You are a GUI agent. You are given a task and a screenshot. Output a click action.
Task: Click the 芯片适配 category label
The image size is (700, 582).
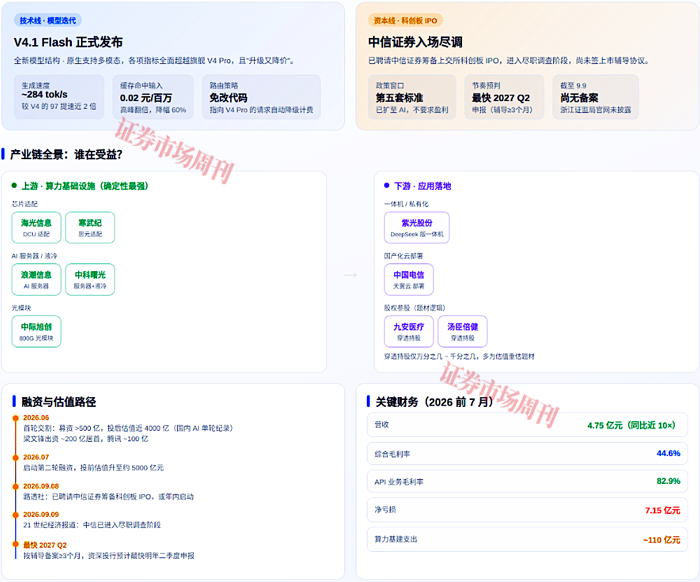pos(25,204)
